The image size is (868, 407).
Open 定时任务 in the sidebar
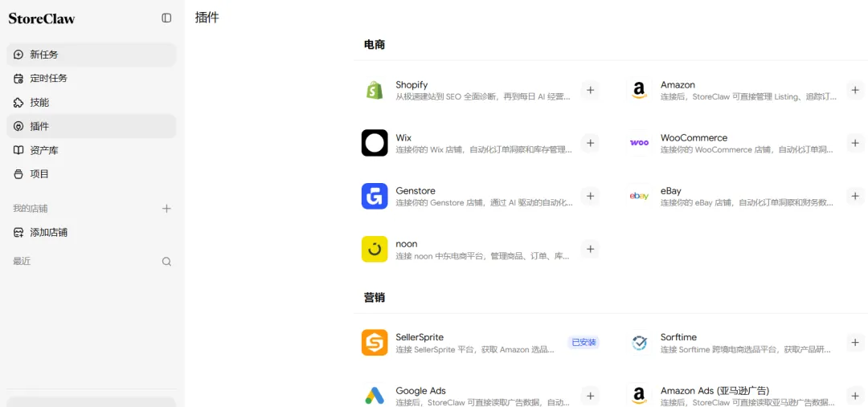click(92, 79)
